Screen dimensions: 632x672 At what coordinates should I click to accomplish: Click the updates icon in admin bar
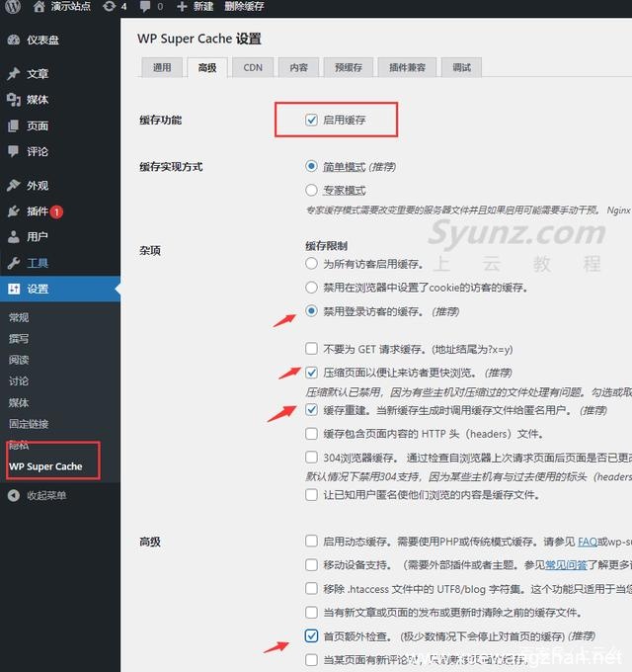(108, 7)
